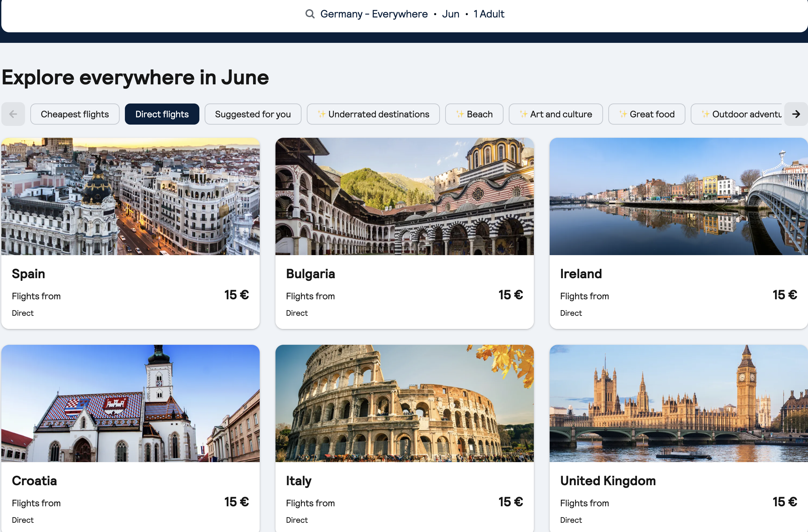Click the 15 € price for Italy
This screenshot has height=532, width=808.
click(x=510, y=502)
